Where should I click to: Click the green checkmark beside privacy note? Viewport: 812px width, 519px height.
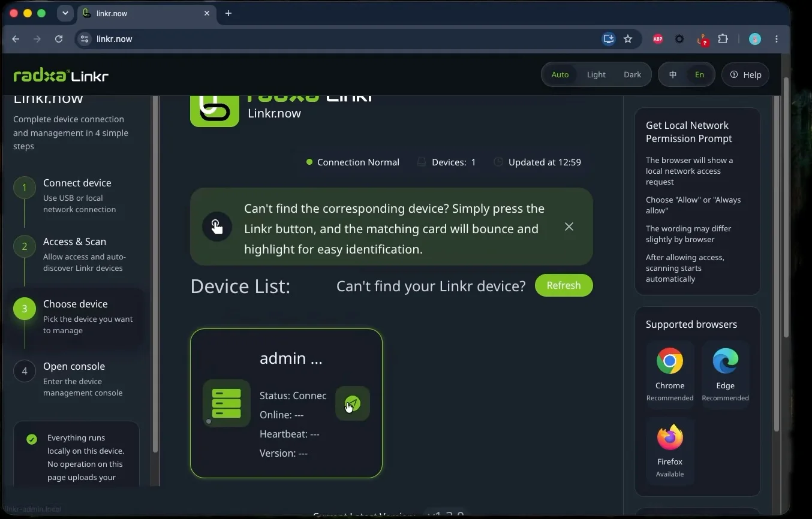pyautogui.click(x=32, y=439)
